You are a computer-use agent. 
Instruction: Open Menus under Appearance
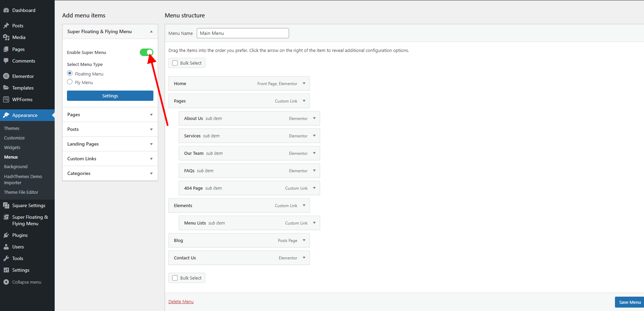11,157
